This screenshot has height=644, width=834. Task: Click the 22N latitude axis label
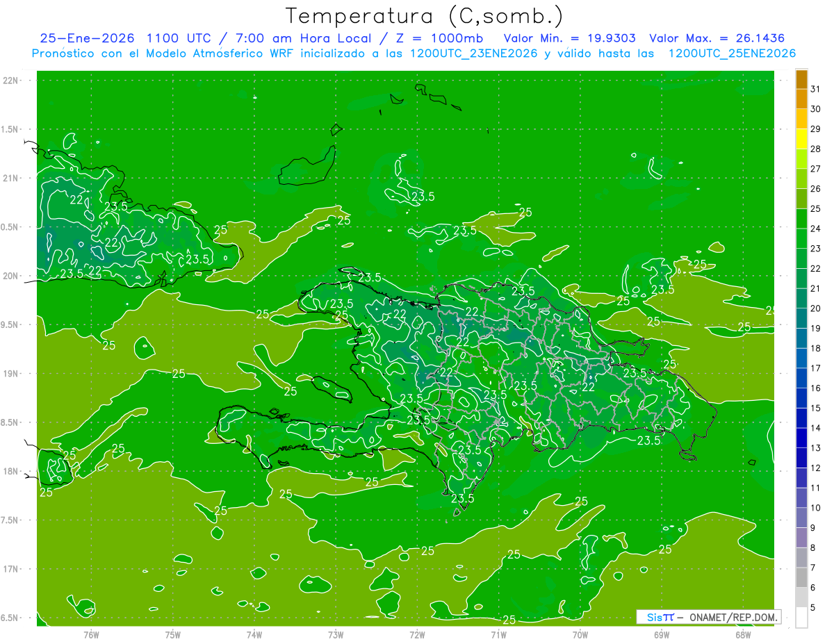point(10,81)
